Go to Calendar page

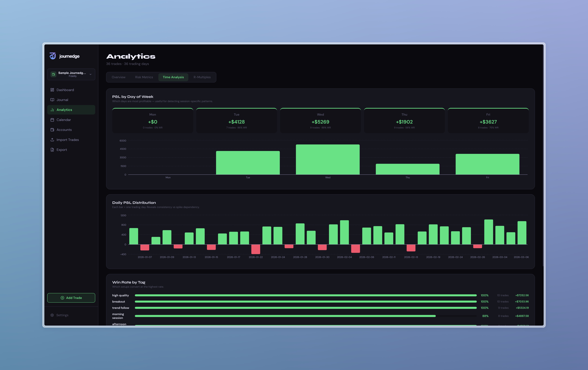pyautogui.click(x=71, y=120)
